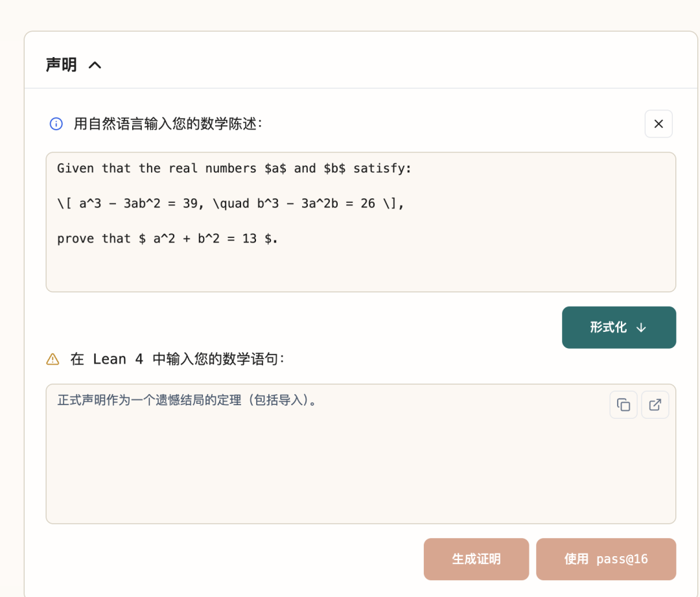The image size is (700, 597).
Task: Click the blue info icon beside 用自然语言
Action: [x=56, y=124]
